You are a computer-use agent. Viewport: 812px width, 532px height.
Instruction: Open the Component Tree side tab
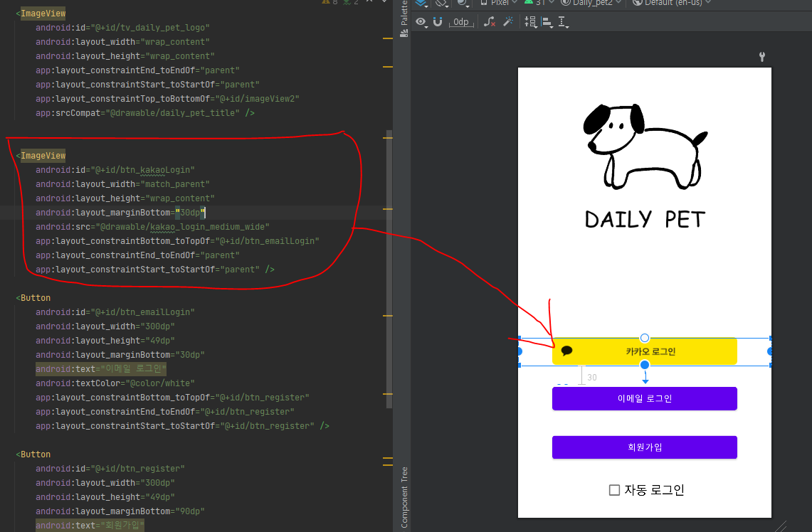tap(404, 497)
